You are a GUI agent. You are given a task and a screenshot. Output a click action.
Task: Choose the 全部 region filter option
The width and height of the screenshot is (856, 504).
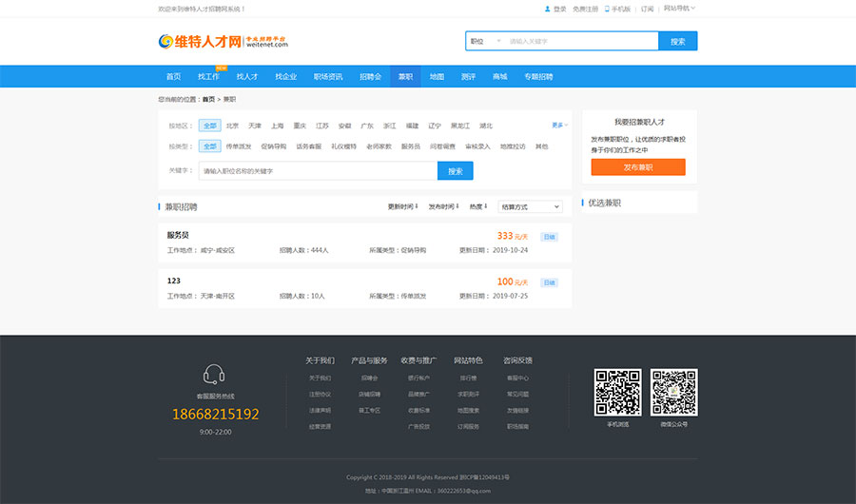(x=209, y=126)
